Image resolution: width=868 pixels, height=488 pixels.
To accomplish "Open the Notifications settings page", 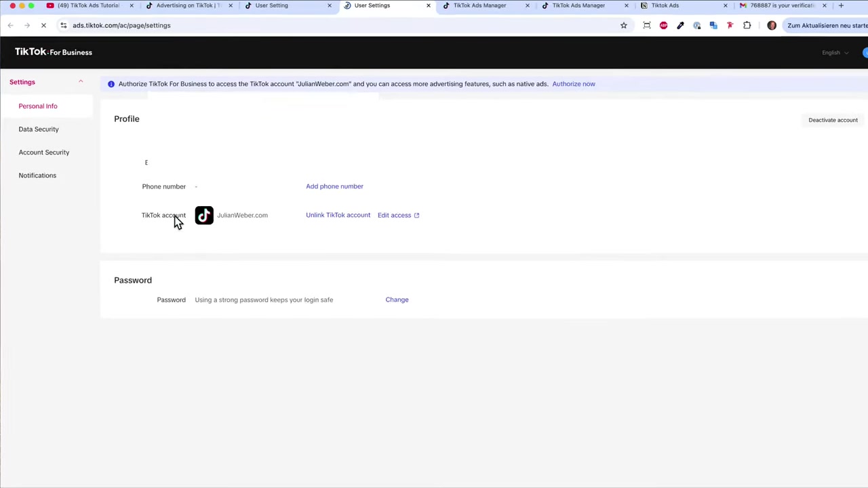I will pos(37,175).
